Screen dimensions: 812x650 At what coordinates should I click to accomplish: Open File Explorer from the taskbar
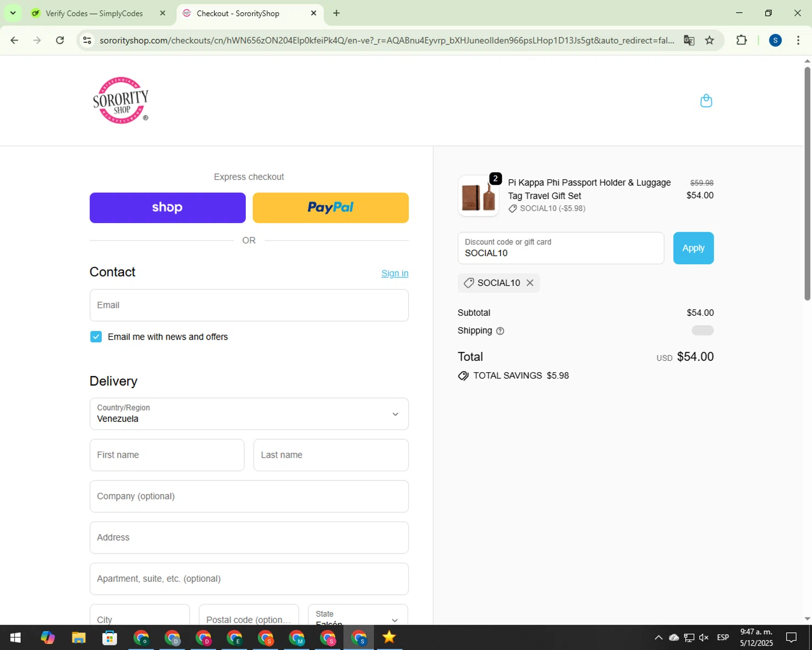tap(78, 638)
